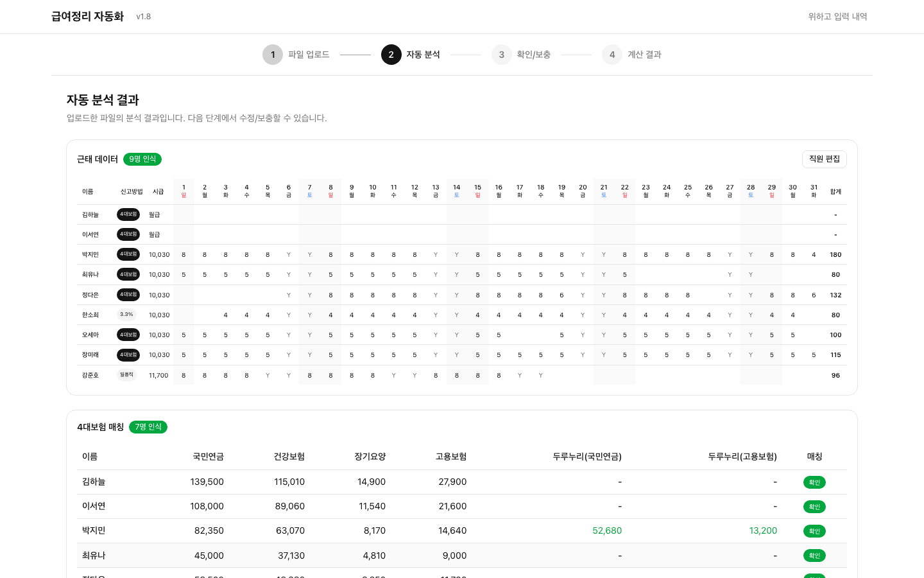Click 확인 badge in 최유나 insurance row
The width and height of the screenshot is (924, 578).
pyautogui.click(x=814, y=556)
